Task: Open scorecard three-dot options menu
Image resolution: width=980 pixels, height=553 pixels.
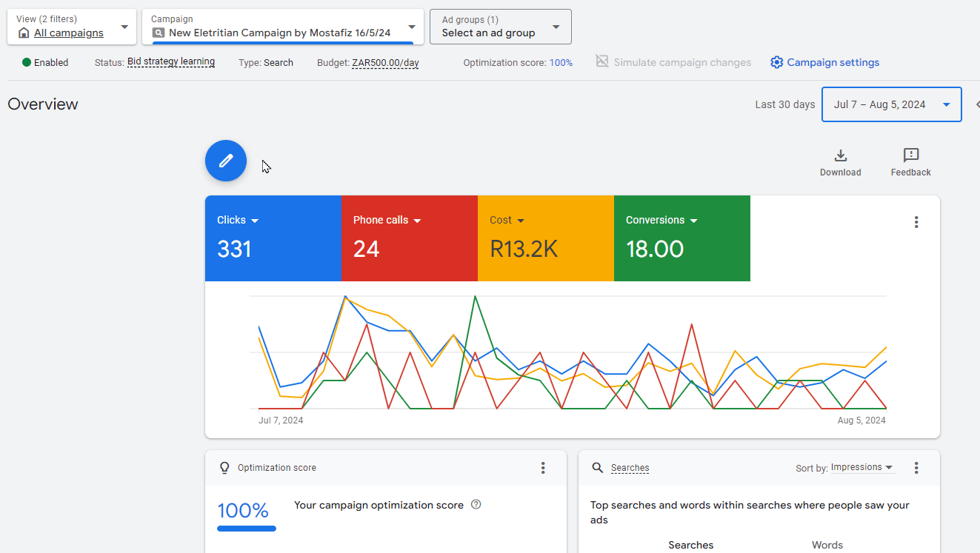Action: coord(916,222)
